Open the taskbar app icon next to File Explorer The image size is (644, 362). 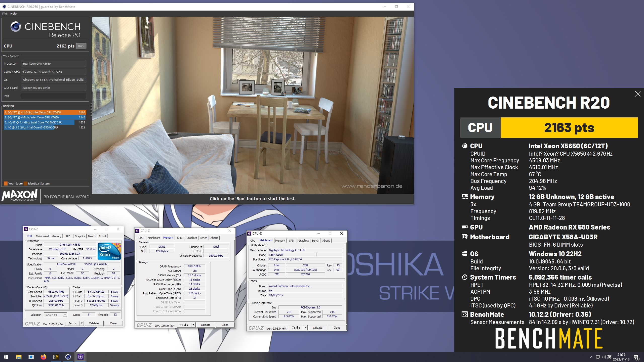[x=31, y=357]
